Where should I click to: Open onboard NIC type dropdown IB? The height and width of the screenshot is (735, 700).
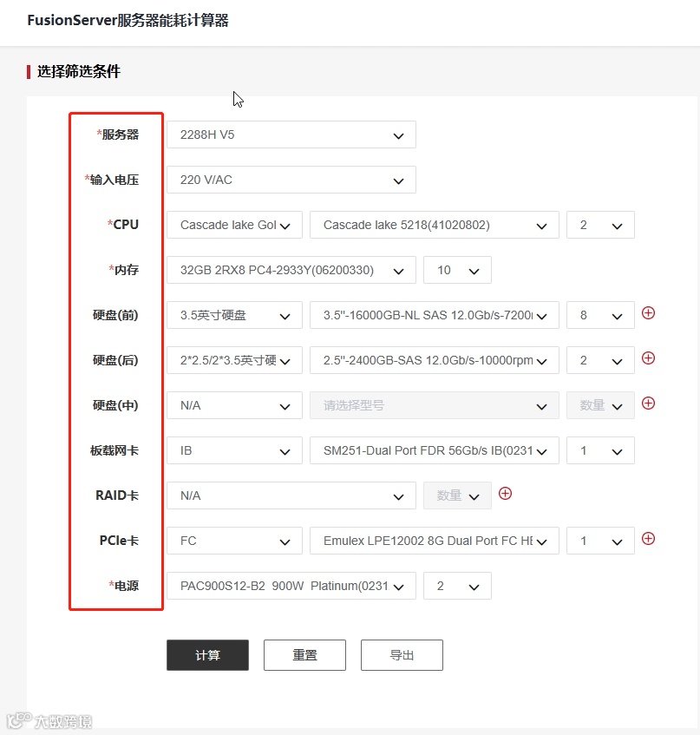coord(234,450)
